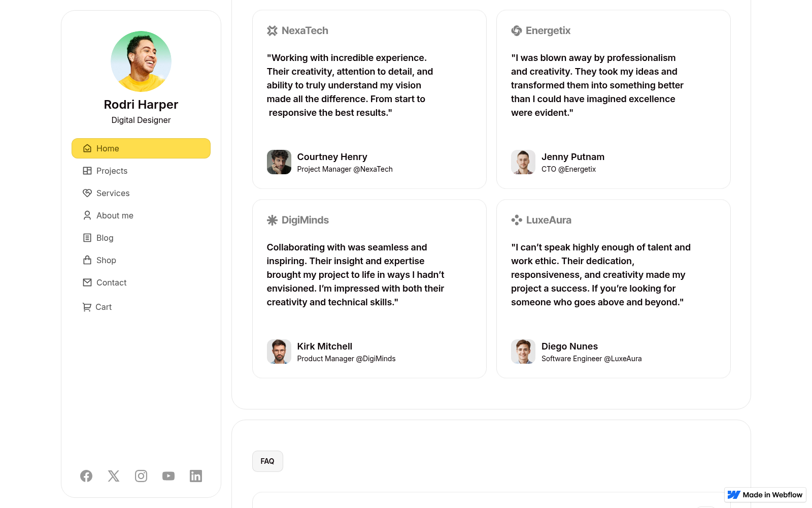Click the LuxeAura dots logo icon
Screen dimensions: 812x508
pos(517,220)
